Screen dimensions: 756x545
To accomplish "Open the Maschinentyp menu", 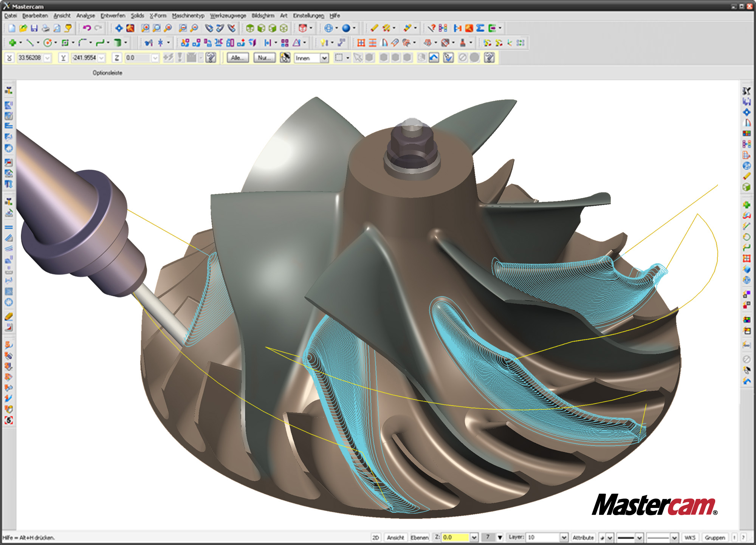I will coord(188,16).
